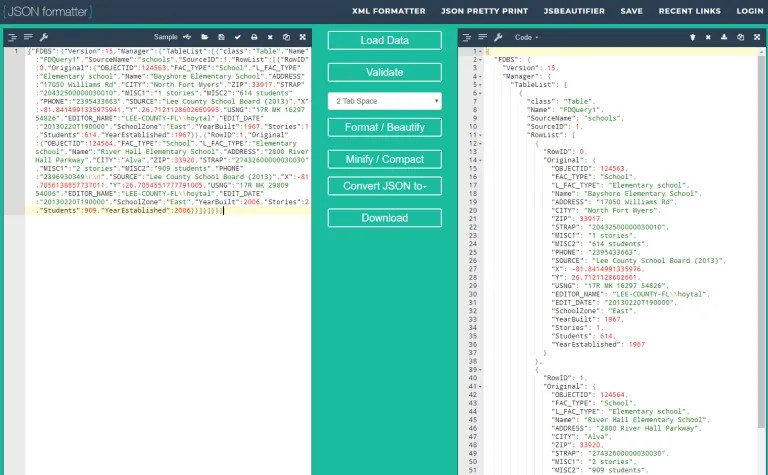Click the repair wrench icon in the left editor

(x=44, y=37)
